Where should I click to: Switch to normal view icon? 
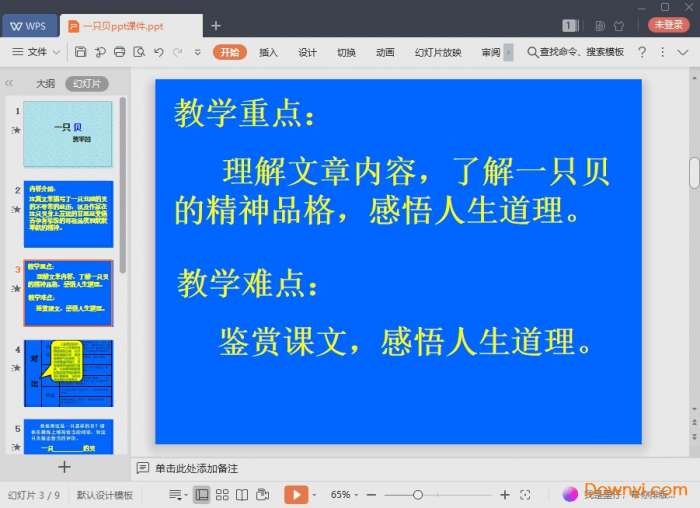coord(202,495)
